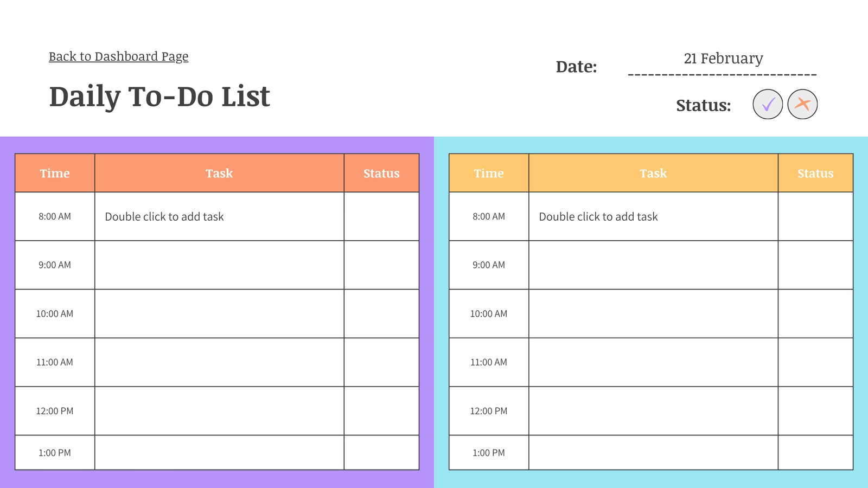Image resolution: width=868 pixels, height=488 pixels.
Task: Select the 21 February date field
Action: (x=723, y=59)
